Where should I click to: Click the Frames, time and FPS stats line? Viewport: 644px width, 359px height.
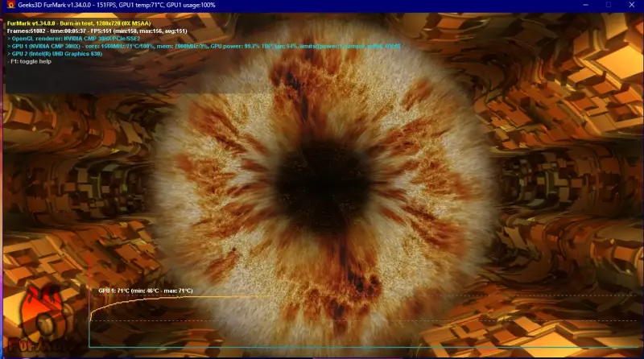click(x=89, y=31)
